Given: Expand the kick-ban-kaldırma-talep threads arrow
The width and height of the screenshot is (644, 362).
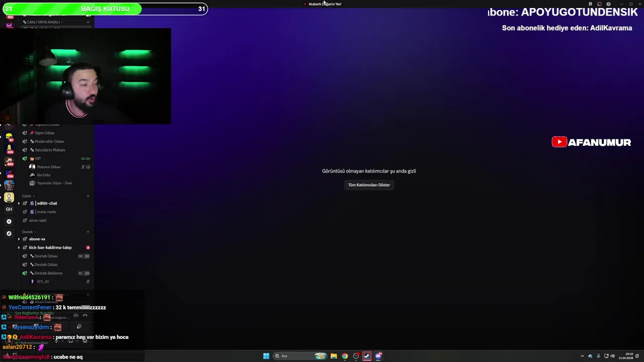Looking at the screenshot, I should 19,247.
